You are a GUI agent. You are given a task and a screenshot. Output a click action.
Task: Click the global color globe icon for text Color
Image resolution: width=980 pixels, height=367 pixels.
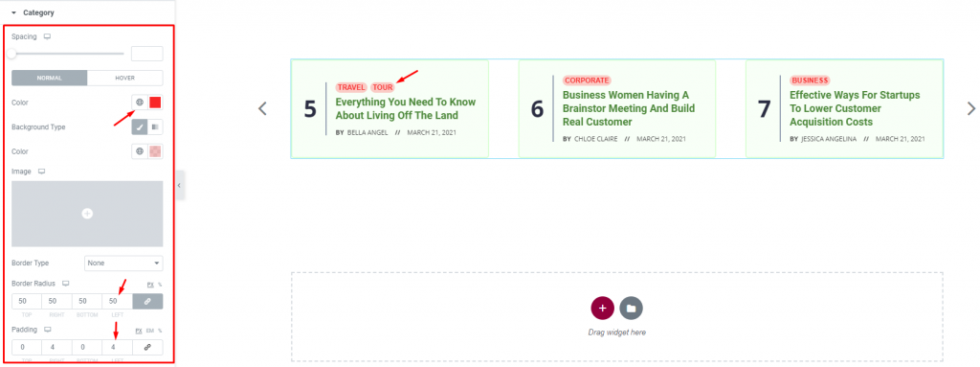(140, 103)
